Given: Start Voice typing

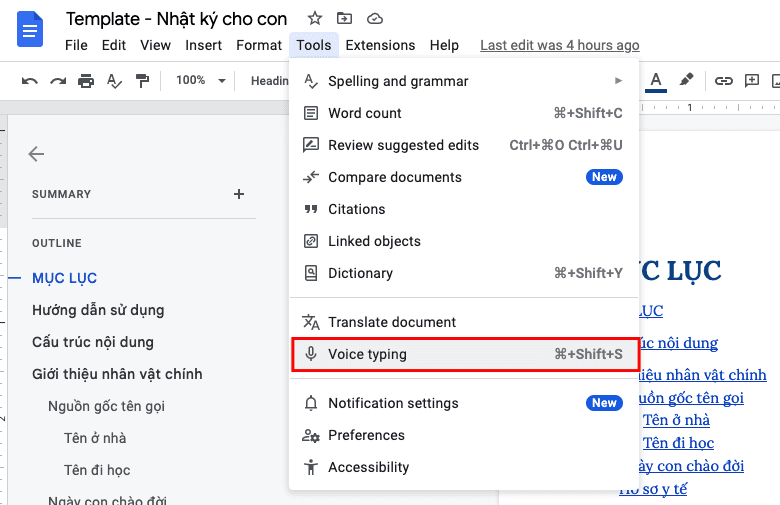Looking at the screenshot, I should click(x=465, y=354).
